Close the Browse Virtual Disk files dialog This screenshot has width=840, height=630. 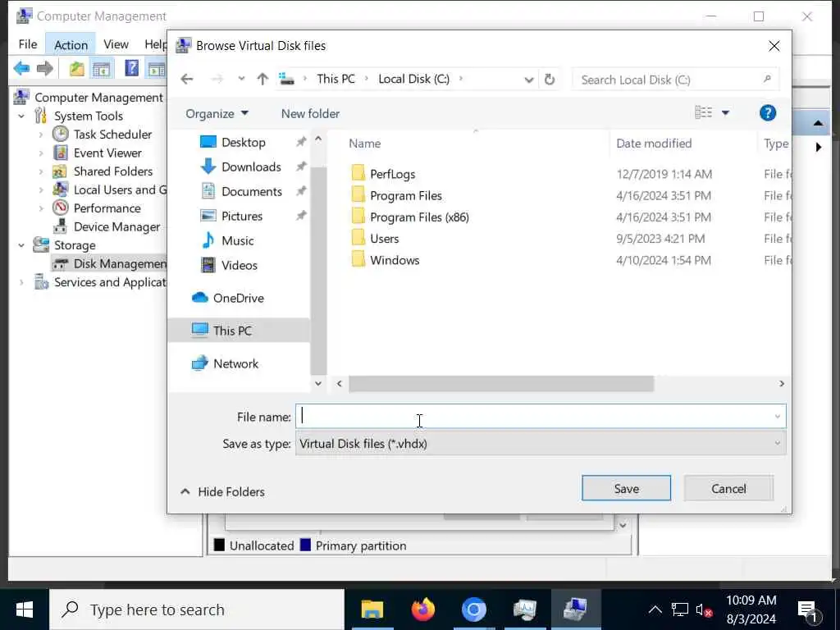coord(774,46)
